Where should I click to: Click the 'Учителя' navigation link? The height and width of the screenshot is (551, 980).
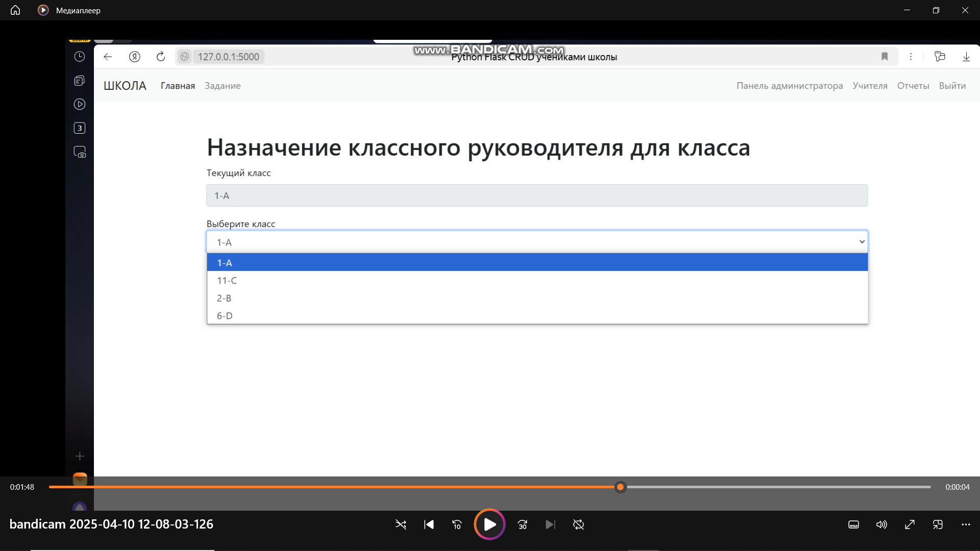[870, 86]
